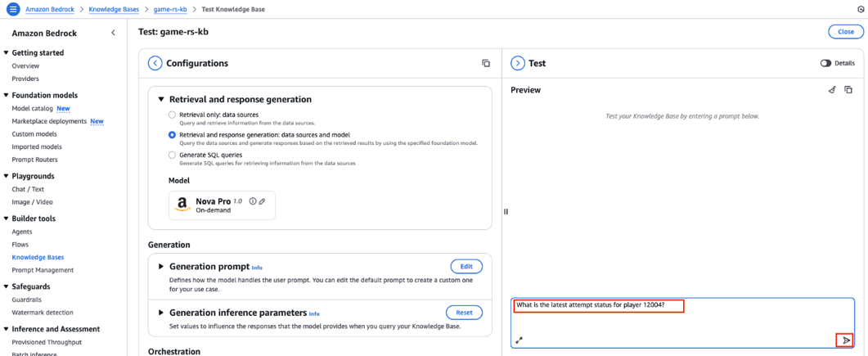Collapse the Safeguards sidebar group
This screenshot has width=868, height=356.
click(x=6, y=286)
